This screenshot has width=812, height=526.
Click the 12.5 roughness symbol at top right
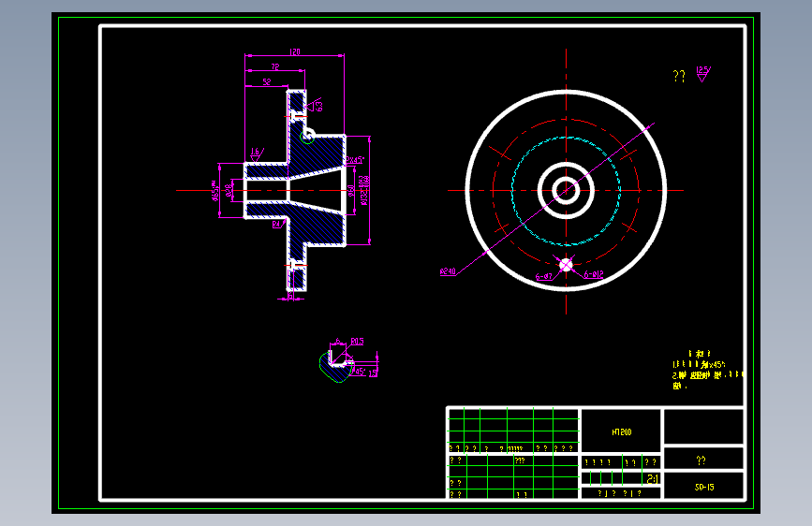click(x=703, y=74)
